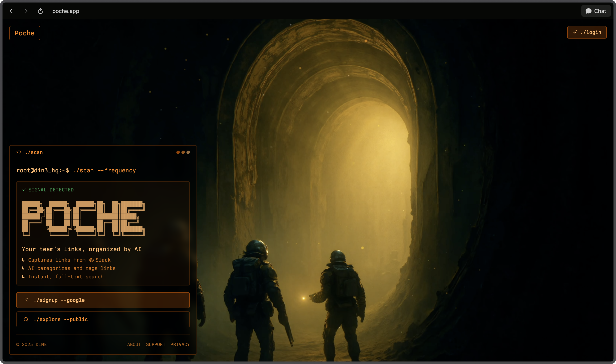Open the SUPPORT footer link
Image resolution: width=616 pixels, height=364 pixels.
tap(155, 344)
